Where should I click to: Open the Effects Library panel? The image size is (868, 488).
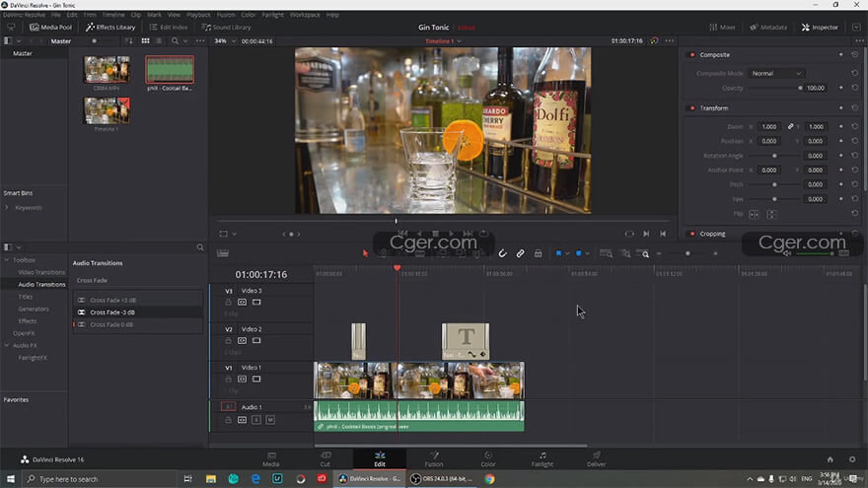110,28
